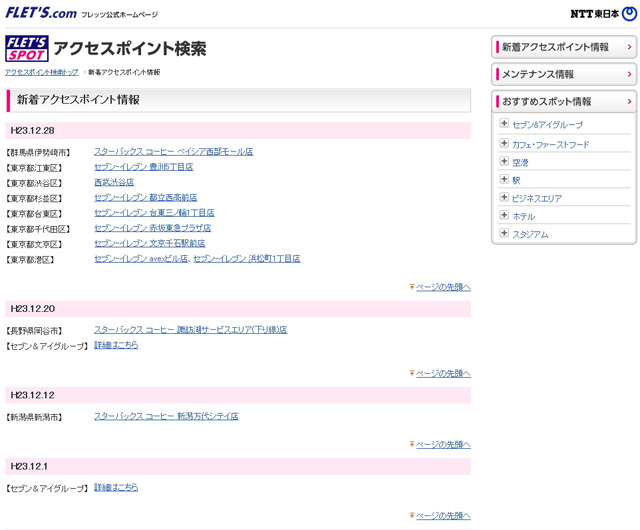Open セブン-イレブン 都立西高前店 link
The image size is (640, 530).
point(146,198)
